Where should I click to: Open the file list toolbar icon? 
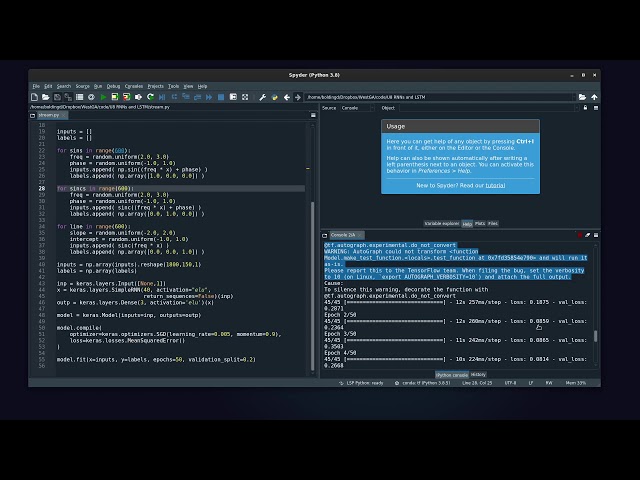80,97
